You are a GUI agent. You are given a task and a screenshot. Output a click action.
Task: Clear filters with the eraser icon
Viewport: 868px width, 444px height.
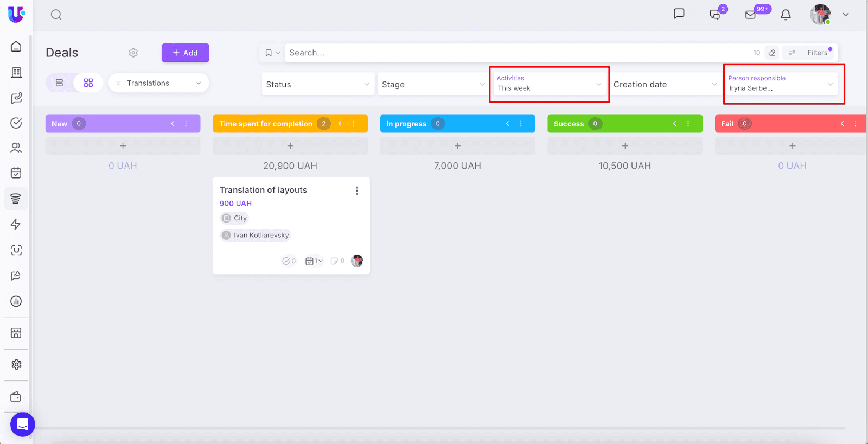[x=772, y=53]
